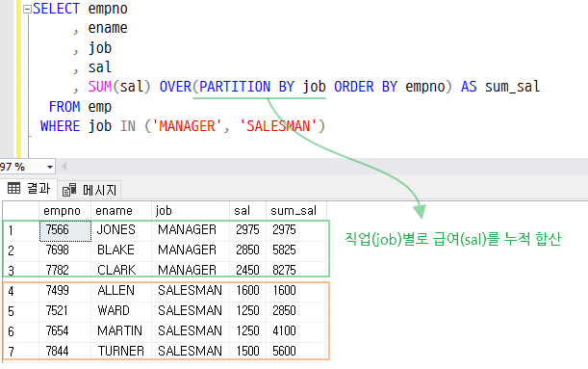Click the BLAKE ename cell
The width and height of the screenshot is (588, 369).
click(x=121, y=250)
